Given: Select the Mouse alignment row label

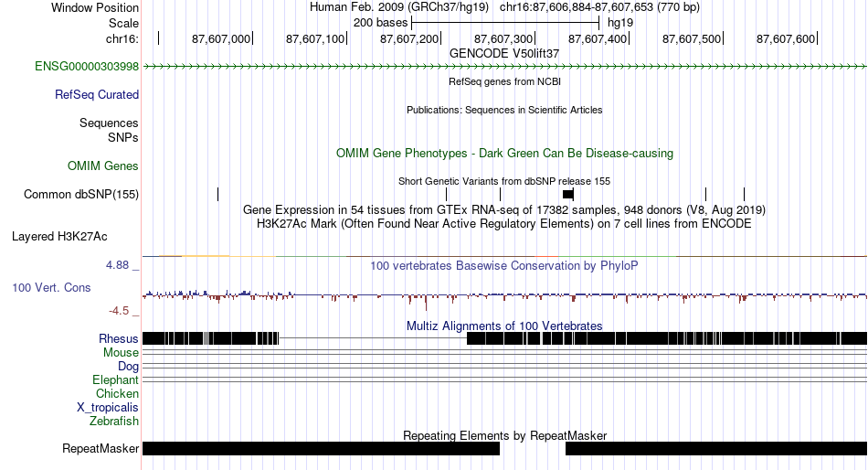Looking at the screenshot, I should [121, 353].
